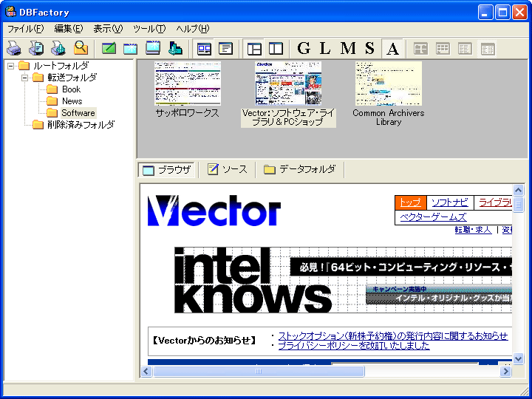
Task: Switch to the ブラウザ tab
Action: 166,170
